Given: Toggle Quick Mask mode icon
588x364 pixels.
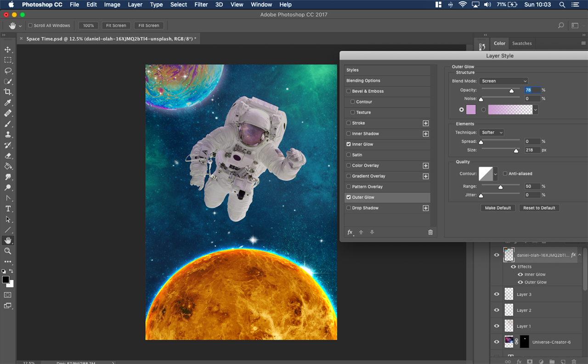Looking at the screenshot, I should tap(8, 295).
